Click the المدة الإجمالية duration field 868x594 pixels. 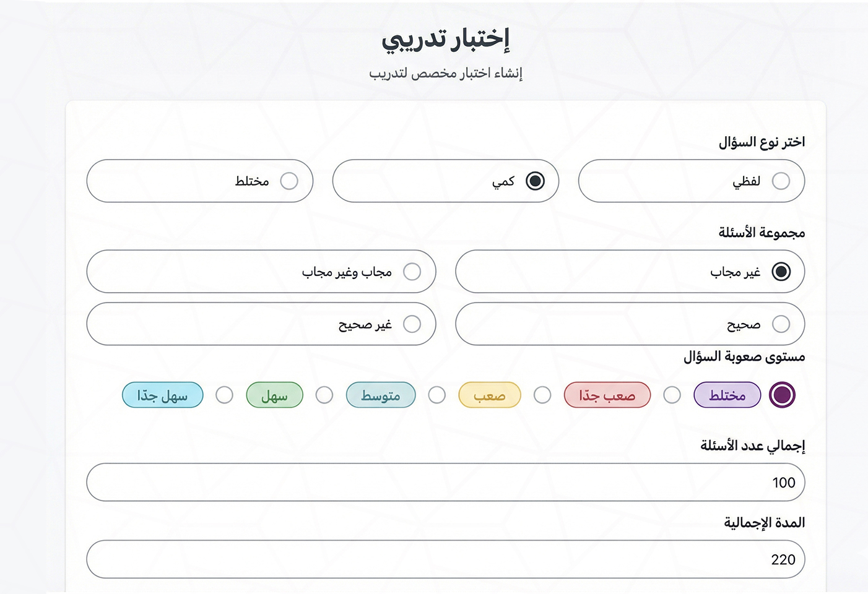[445, 559]
